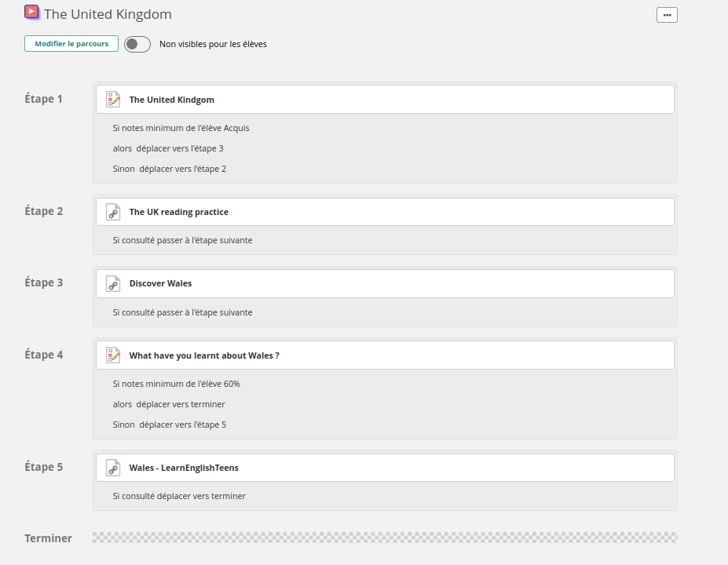This screenshot has height=565, width=728.
Task: Click the quiz icon for What have you learnt
Action: (113, 355)
